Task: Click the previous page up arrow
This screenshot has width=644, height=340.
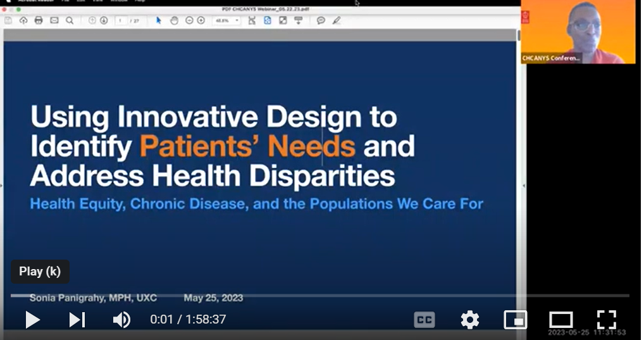Action: [x=92, y=20]
